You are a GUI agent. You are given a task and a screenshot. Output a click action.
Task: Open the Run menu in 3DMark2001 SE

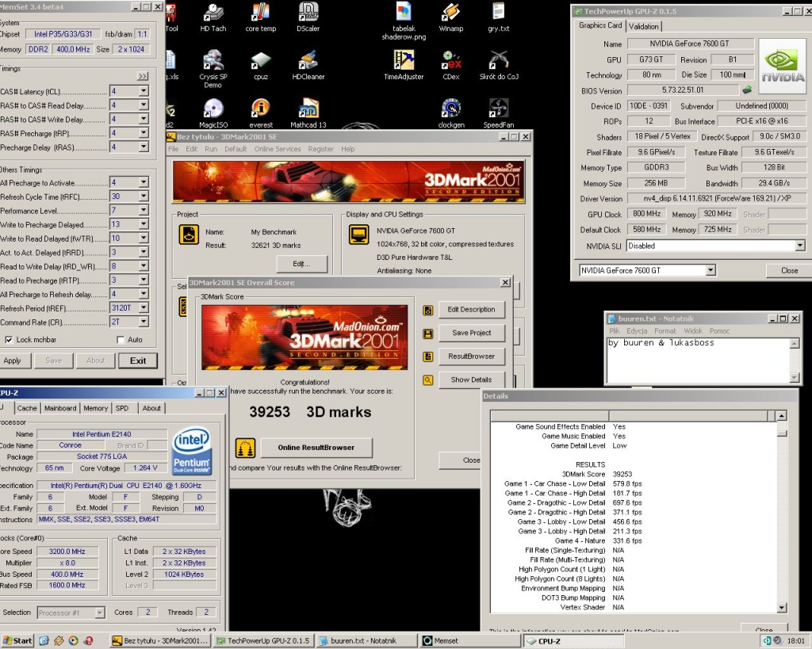[211, 148]
